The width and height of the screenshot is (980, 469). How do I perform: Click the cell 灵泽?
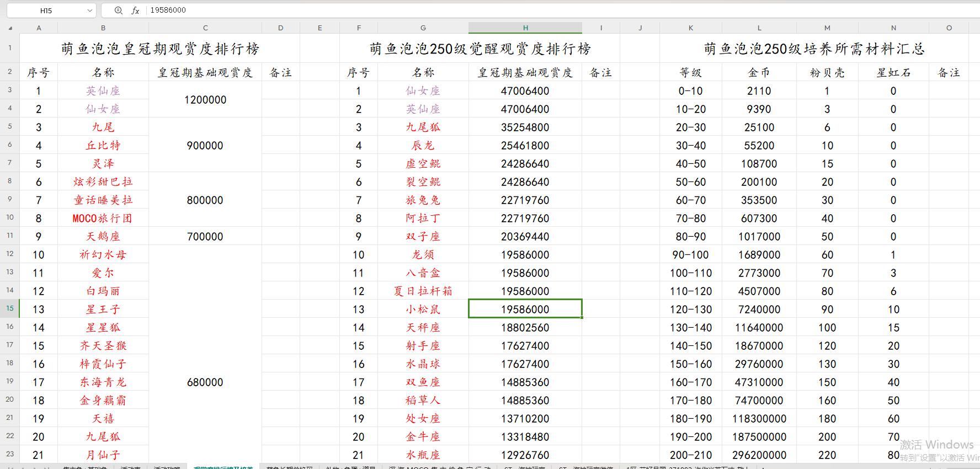(x=103, y=163)
